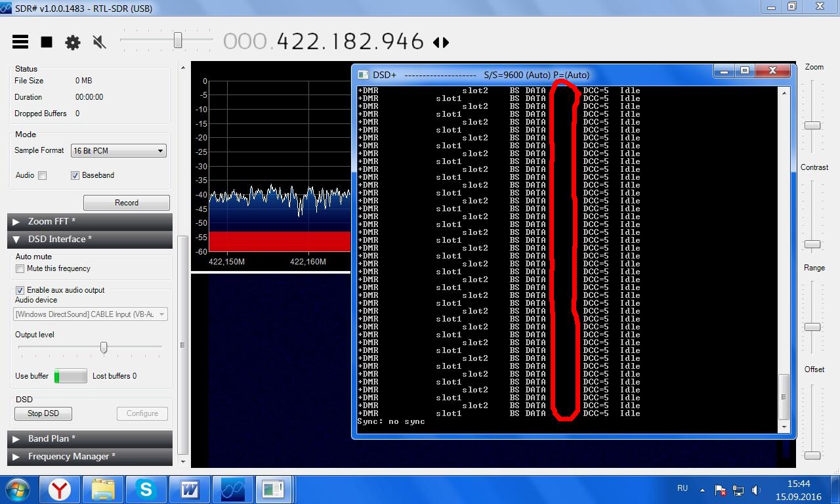Show hidden tray icons arrow
Viewport: 840px width, 504px height.
[702, 490]
